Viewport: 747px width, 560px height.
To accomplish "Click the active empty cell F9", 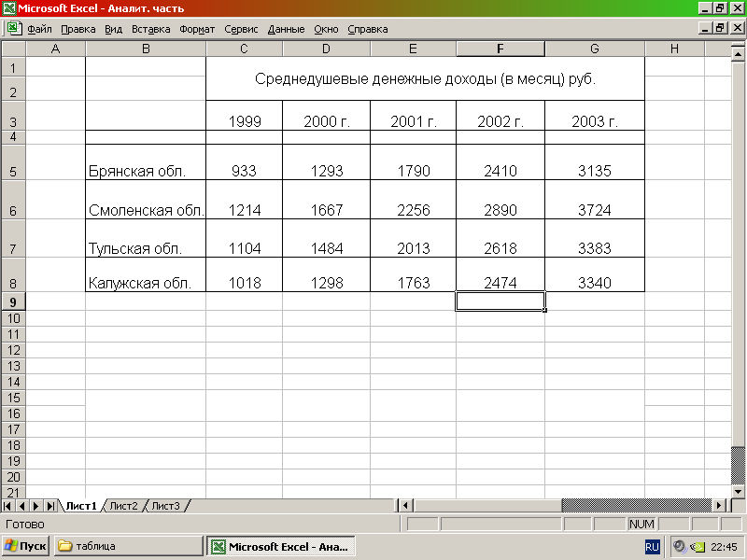I will point(500,301).
